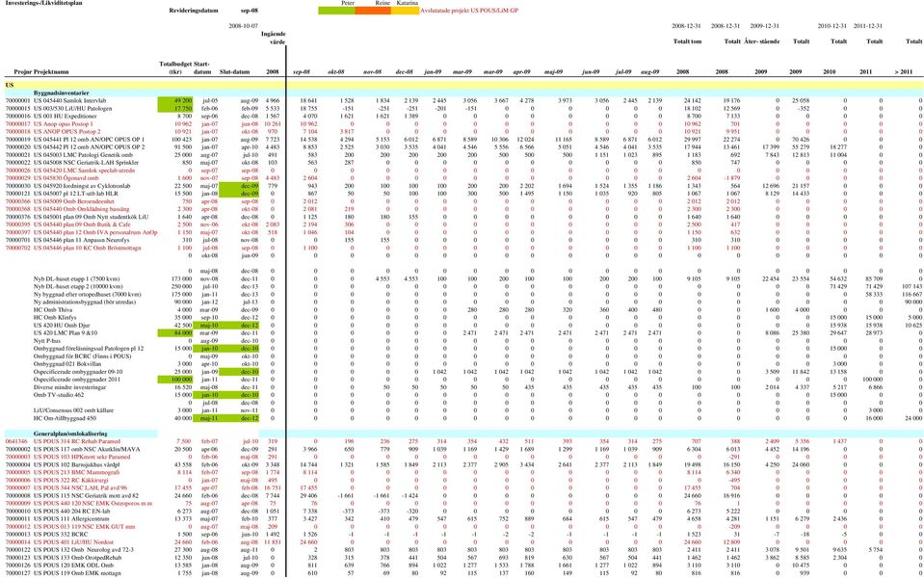Viewport: 924px width, 579px height.
Task: Select 'US 045008 NSC Geriatrik-LAH Sprinkler'
Action: [86, 163]
